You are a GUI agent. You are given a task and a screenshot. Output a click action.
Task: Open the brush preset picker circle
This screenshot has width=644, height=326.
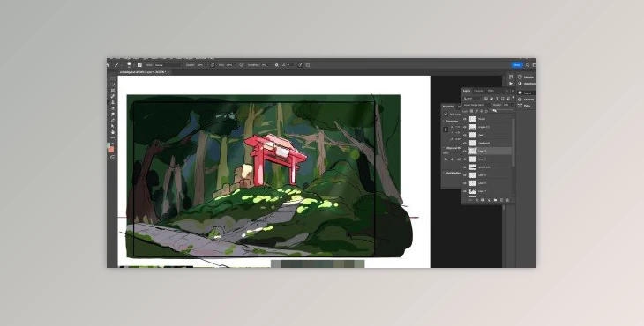tap(129, 64)
